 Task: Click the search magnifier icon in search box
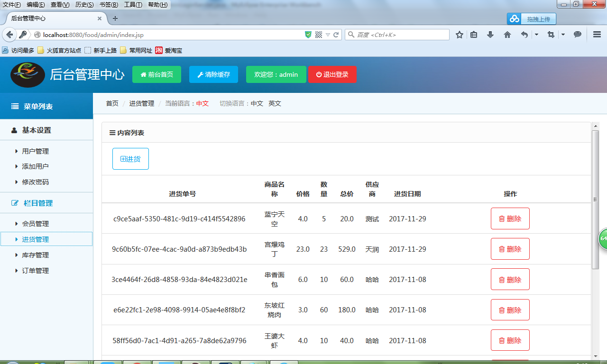(x=351, y=35)
